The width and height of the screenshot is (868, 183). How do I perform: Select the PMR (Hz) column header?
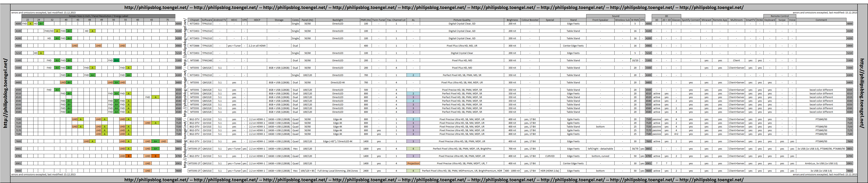(x=366, y=20)
